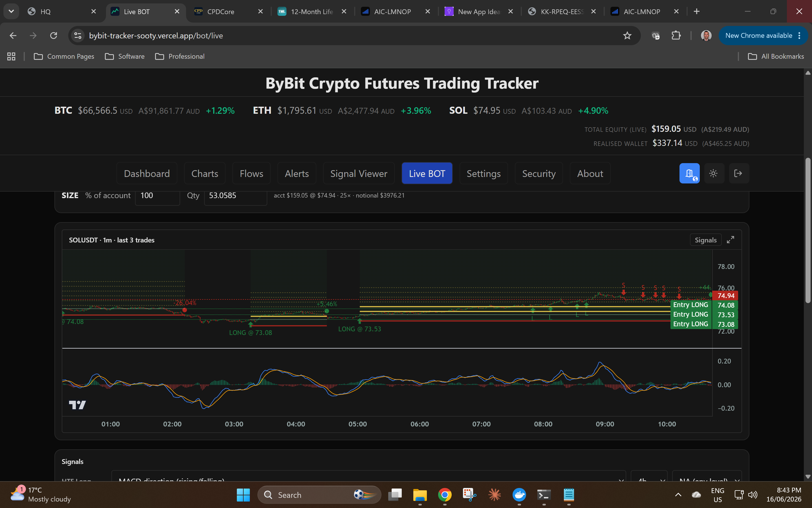Open Docker Desktop from the taskbar
The width and height of the screenshot is (812, 508).
pyautogui.click(x=519, y=495)
